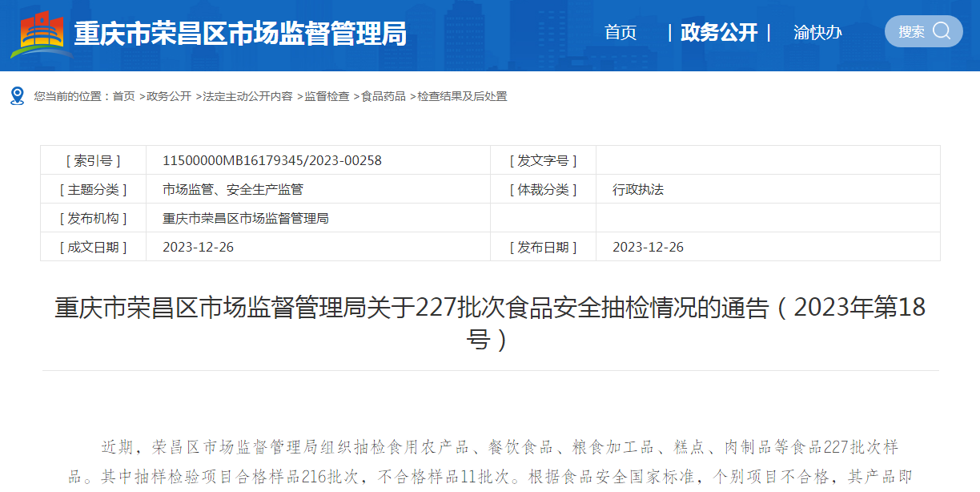Click the 发布机构 label cell
The height and width of the screenshot is (492, 980).
click(x=94, y=218)
